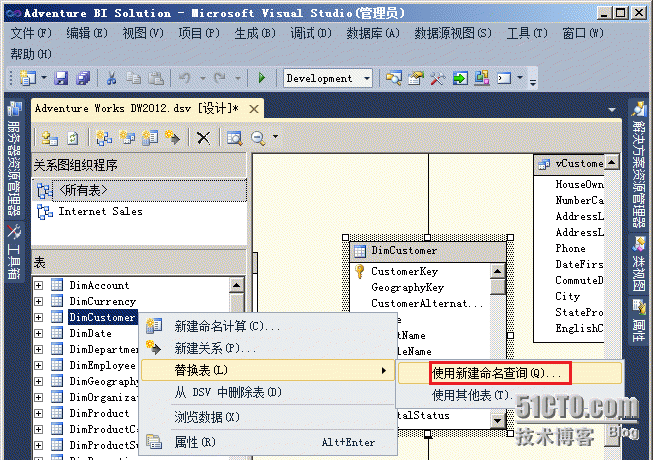The image size is (653, 460).
Task: Select GeographyKey column in DimCustomer
Action: tap(407, 287)
